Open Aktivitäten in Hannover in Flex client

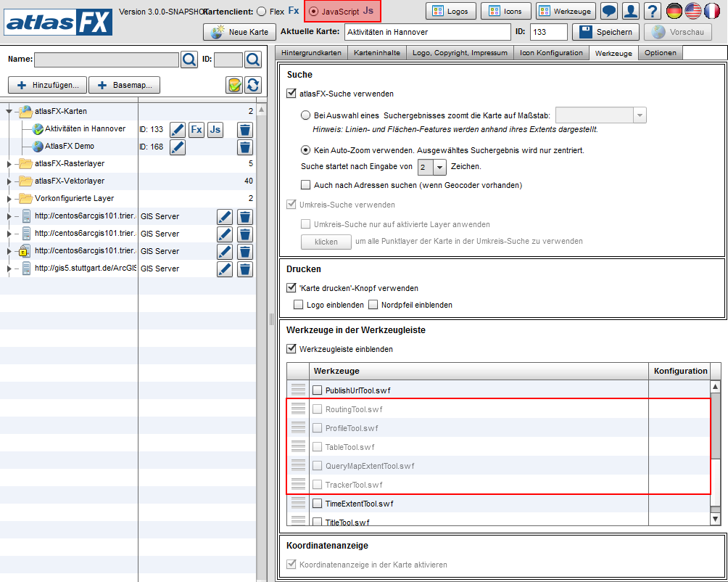197,130
